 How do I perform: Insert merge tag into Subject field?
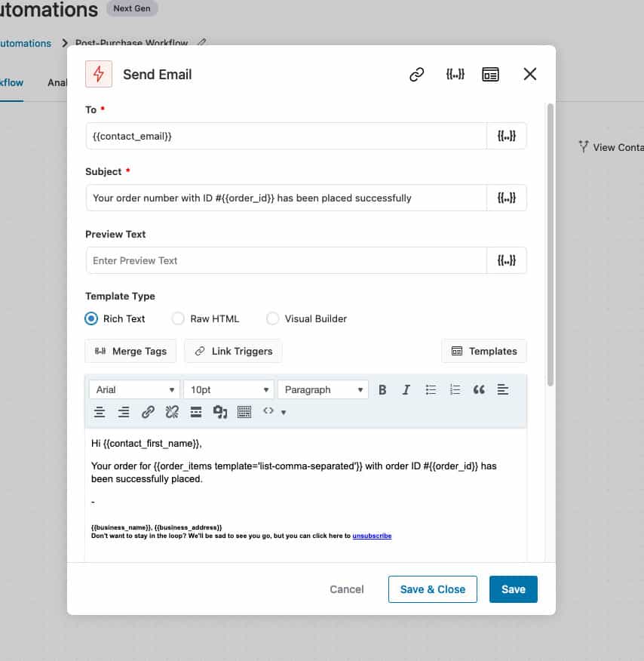(x=506, y=198)
